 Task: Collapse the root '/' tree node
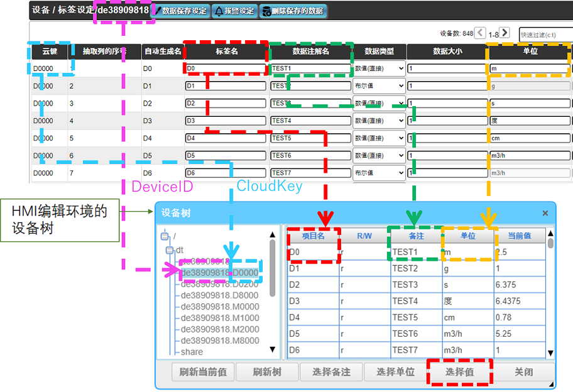165,237
